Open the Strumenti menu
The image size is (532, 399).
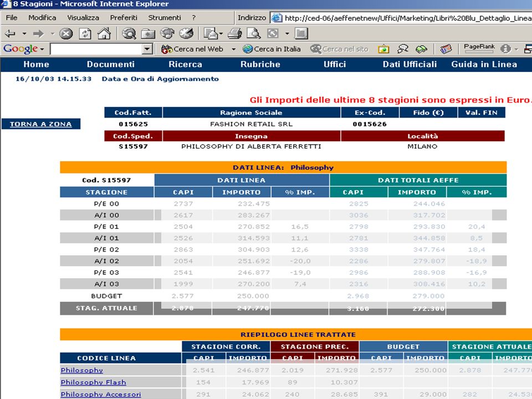165,18
